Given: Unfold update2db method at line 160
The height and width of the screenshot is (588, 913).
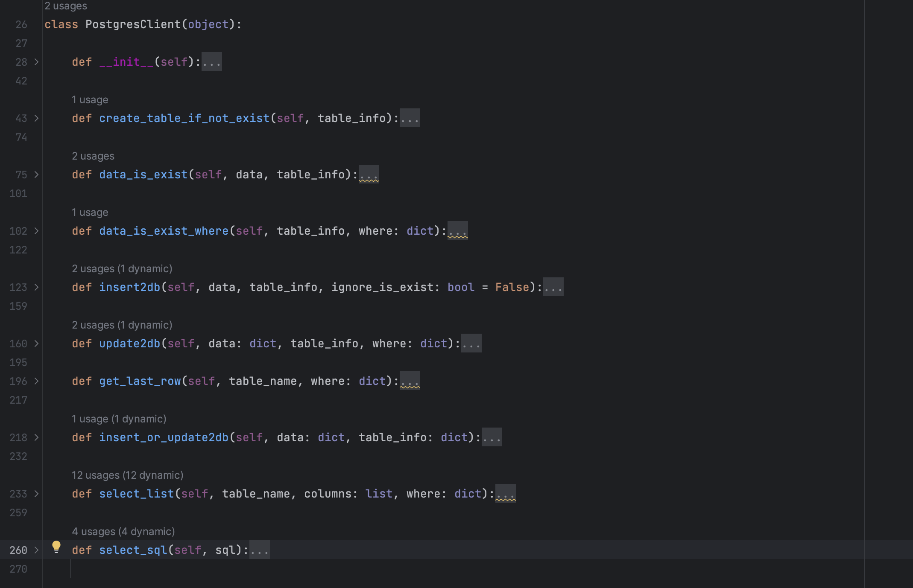Looking at the screenshot, I should pyautogui.click(x=36, y=343).
